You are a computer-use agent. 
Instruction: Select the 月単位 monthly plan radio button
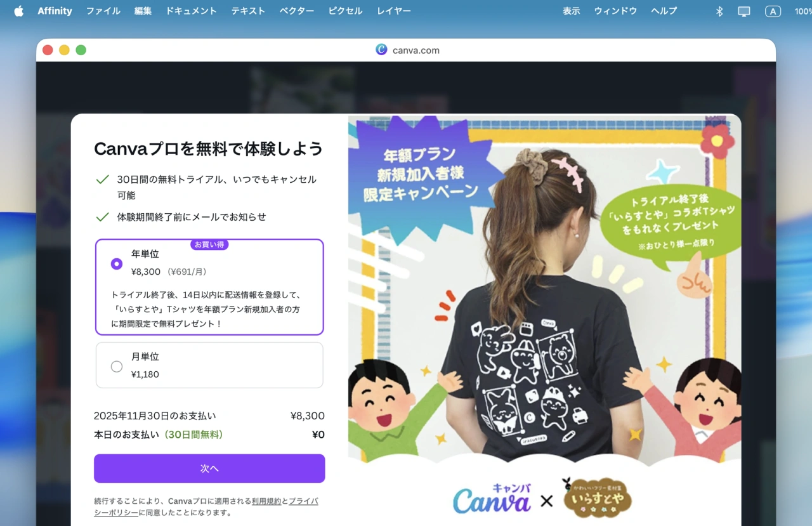117,366
